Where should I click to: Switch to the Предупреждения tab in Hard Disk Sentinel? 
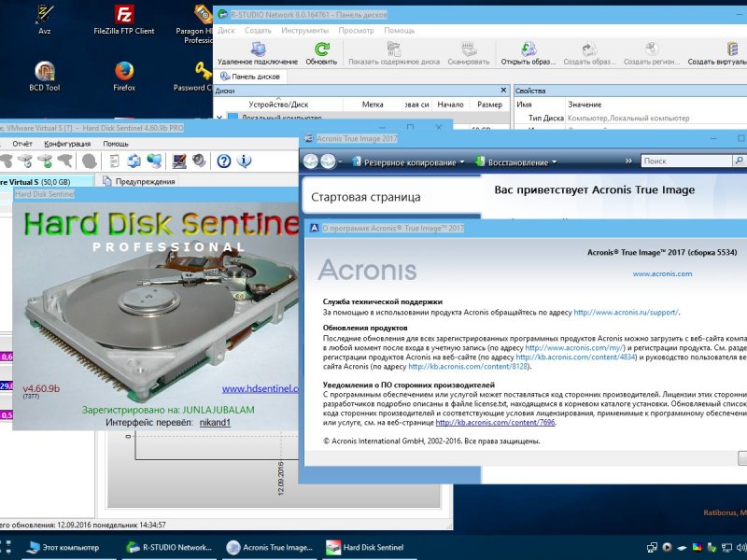click(x=139, y=181)
